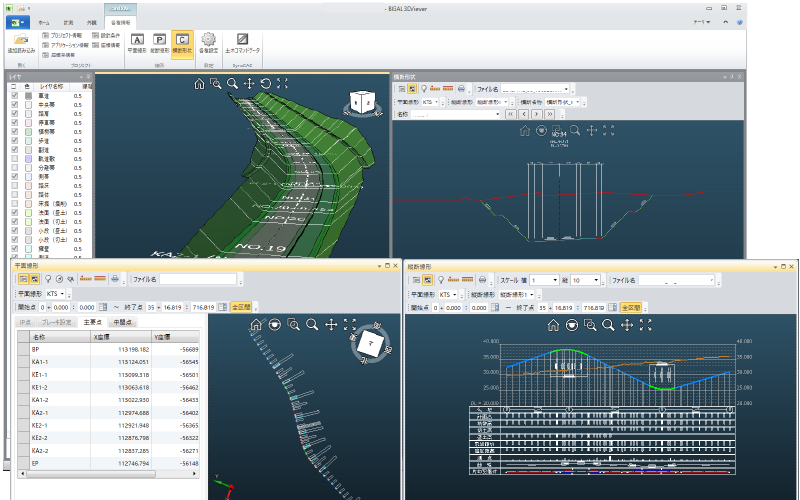This screenshot has height=500, width=800.
Task: Select pan tool in 縦断線形 window
Action: coord(627,325)
